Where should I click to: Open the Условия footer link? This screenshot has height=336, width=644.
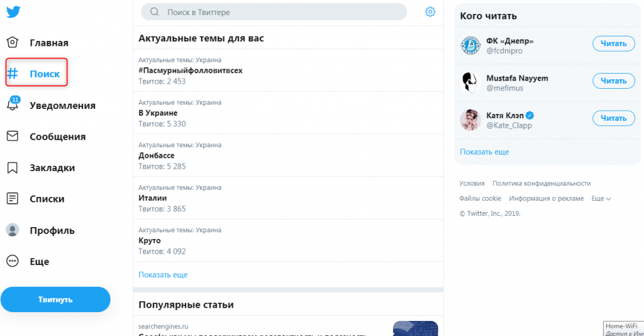coord(472,183)
